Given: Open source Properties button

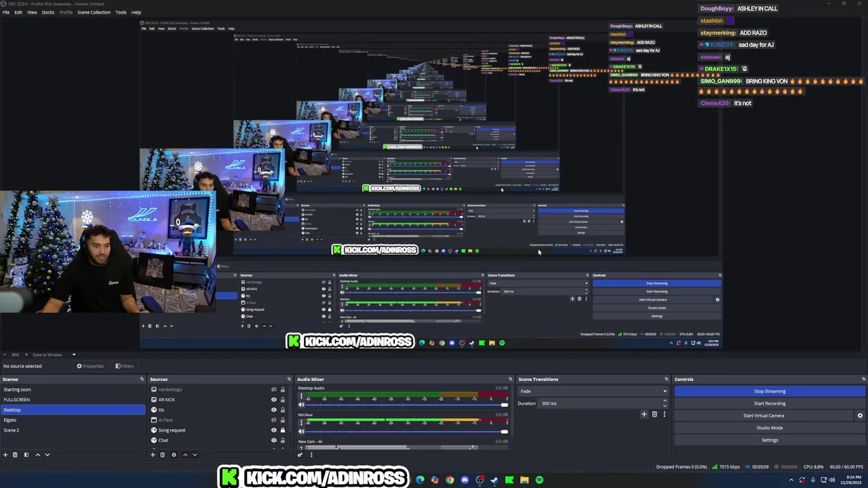Looking at the screenshot, I should (x=90, y=366).
